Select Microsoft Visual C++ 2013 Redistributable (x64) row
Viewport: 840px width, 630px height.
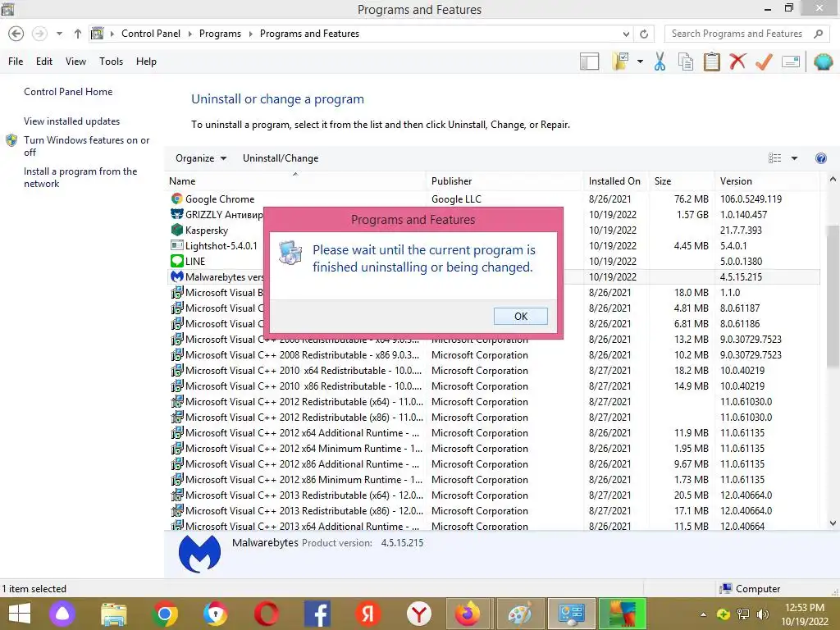495,495
